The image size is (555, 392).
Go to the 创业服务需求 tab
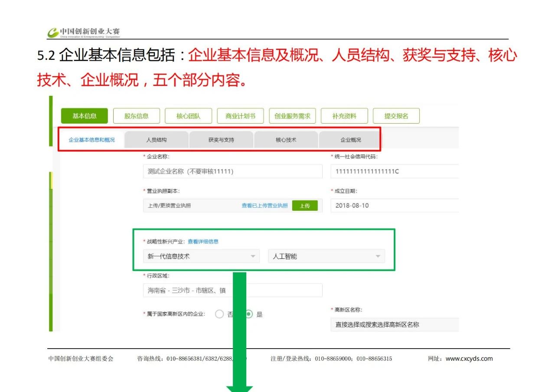tap(292, 116)
